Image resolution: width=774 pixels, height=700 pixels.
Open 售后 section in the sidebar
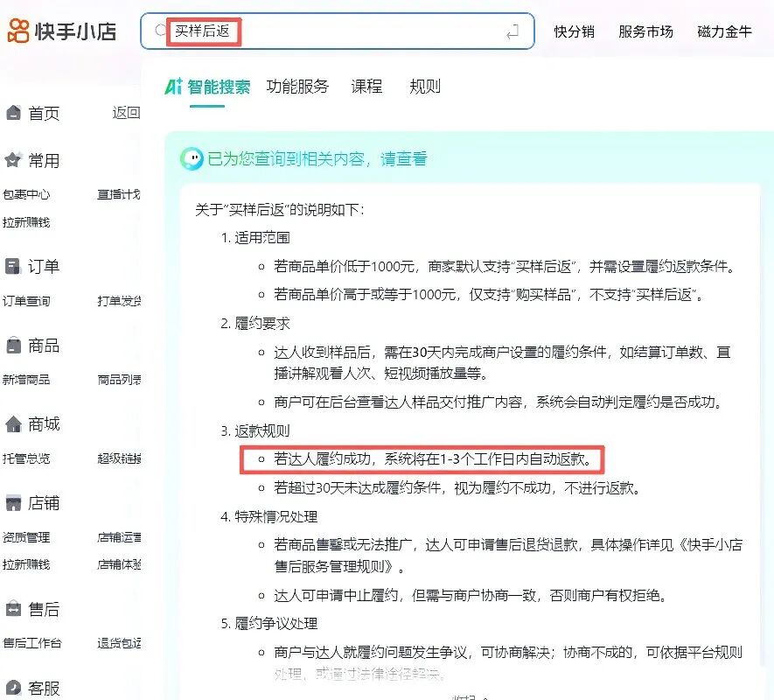point(44,609)
